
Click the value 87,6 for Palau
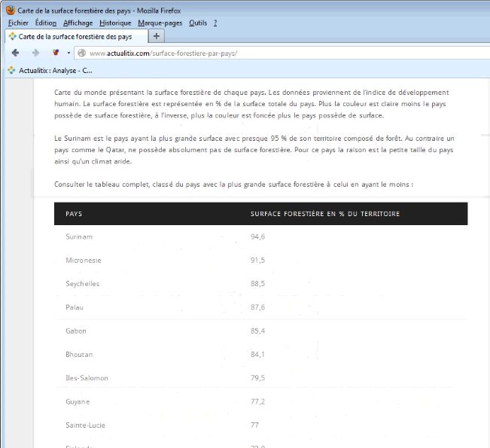point(257,307)
